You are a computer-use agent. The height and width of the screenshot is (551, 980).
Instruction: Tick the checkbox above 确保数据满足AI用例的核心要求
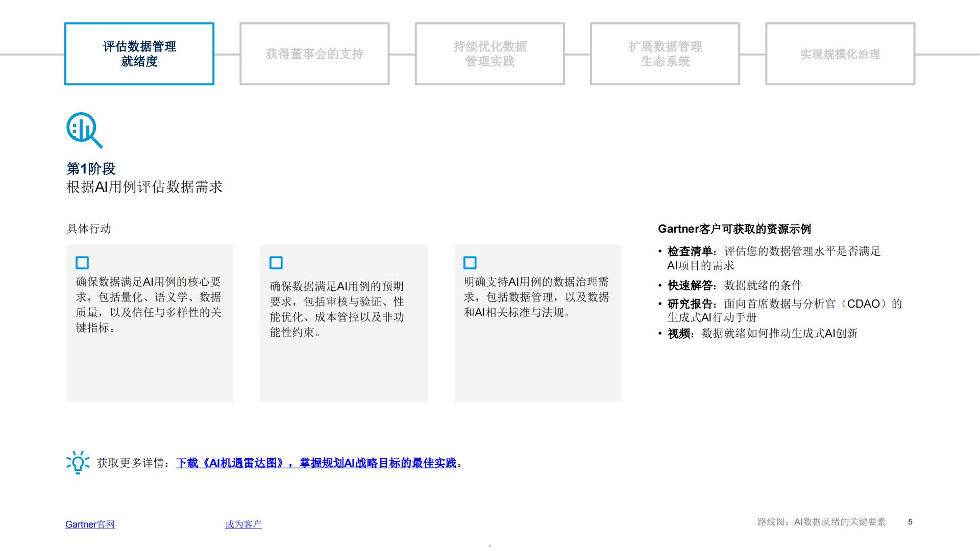click(82, 263)
